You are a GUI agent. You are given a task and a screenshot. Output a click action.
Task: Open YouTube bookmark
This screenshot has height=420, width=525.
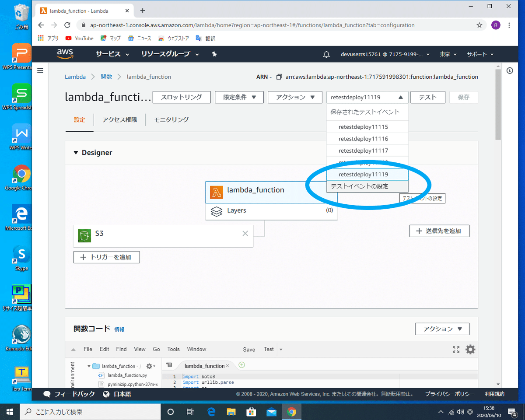pyautogui.click(x=80, y=38)
